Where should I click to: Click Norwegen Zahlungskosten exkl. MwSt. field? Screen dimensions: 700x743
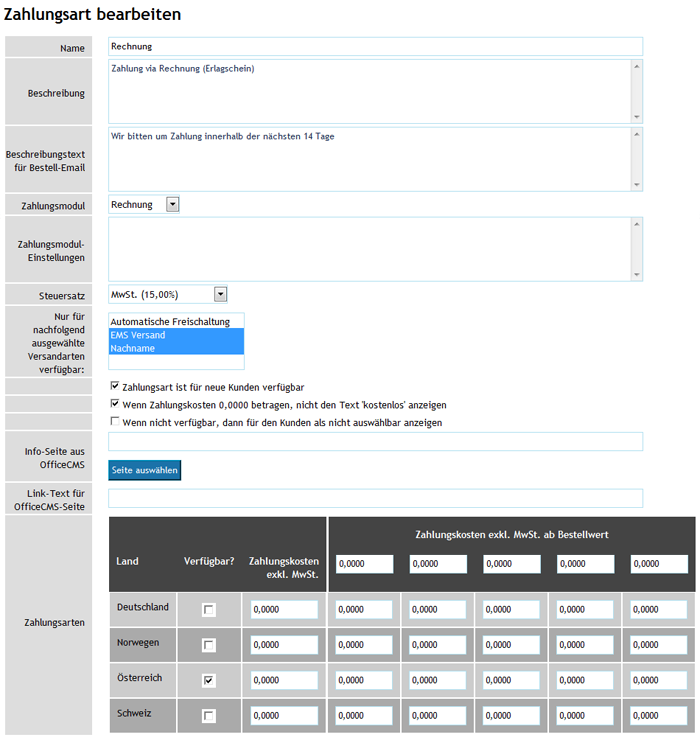click(284, 645)
